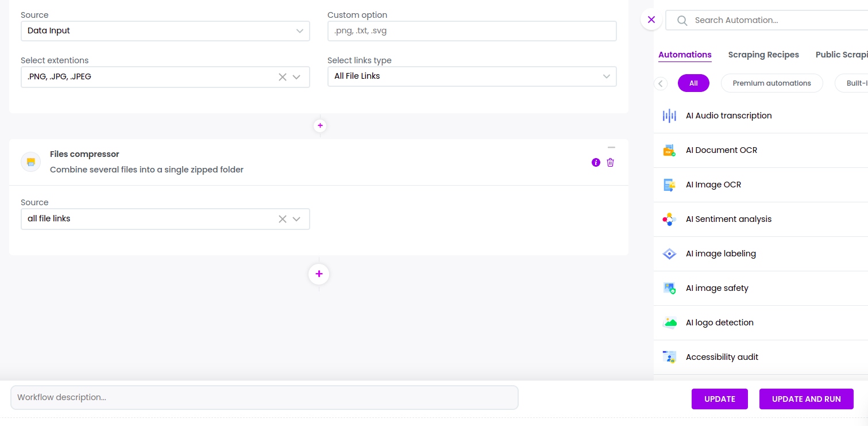Open the AI Image OCR automation icon
This screenshot has width=868, height=426.
(669, 185)
